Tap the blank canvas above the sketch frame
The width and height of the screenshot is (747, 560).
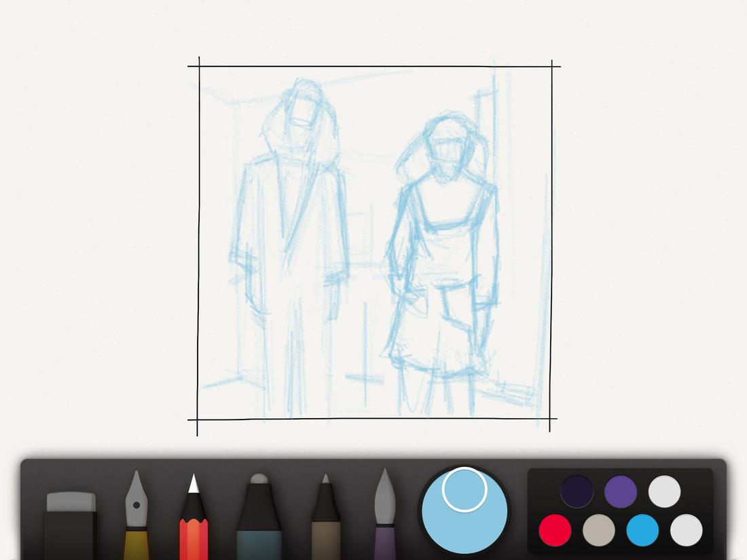click(373, 31)
